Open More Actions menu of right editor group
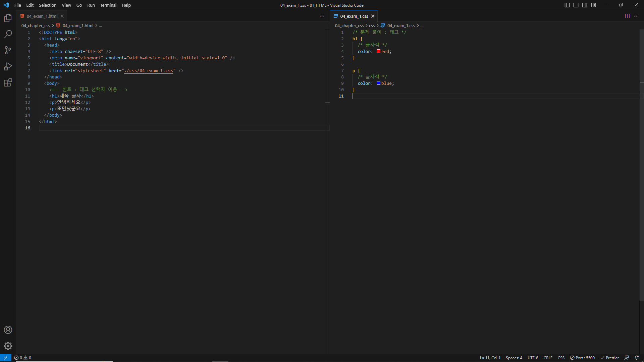644x362 pixels. (x=636, y=16)
